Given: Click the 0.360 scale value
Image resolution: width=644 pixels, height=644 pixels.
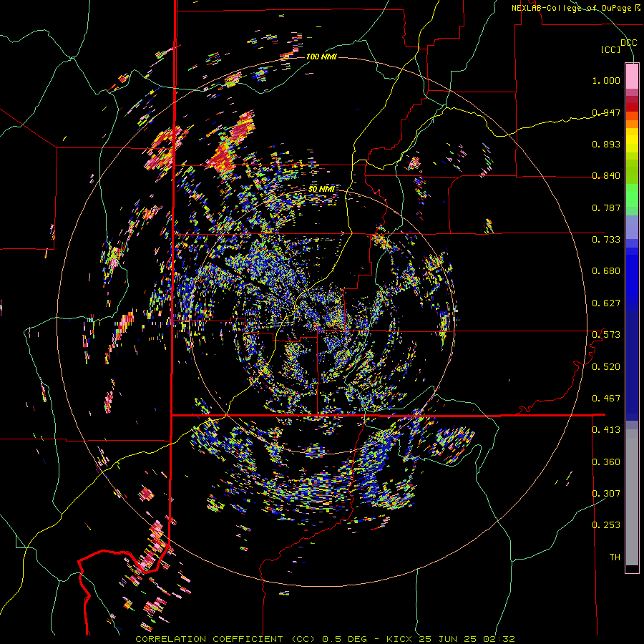Looking at the screenshot, I should [x=606, y=462].
